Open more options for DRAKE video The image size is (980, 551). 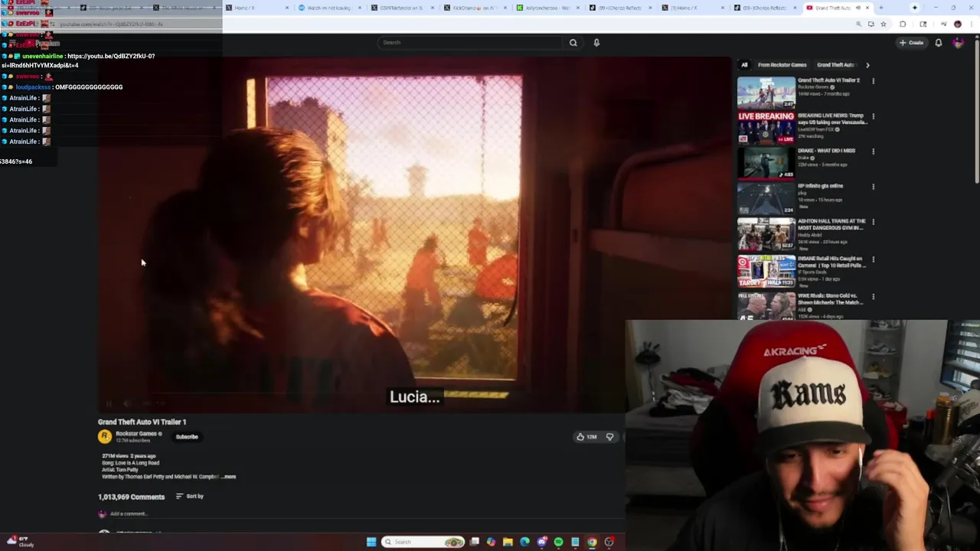tap(873, 152)
